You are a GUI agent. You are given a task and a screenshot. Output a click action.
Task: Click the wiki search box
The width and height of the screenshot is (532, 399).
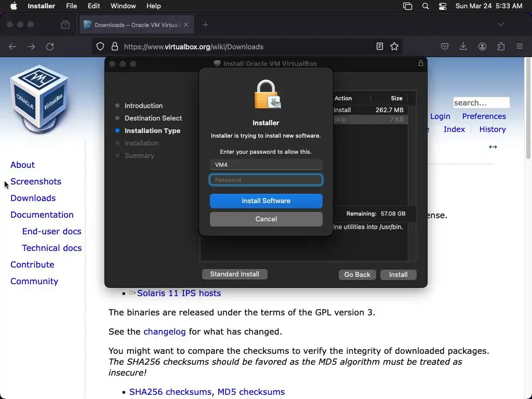[481, 102]
